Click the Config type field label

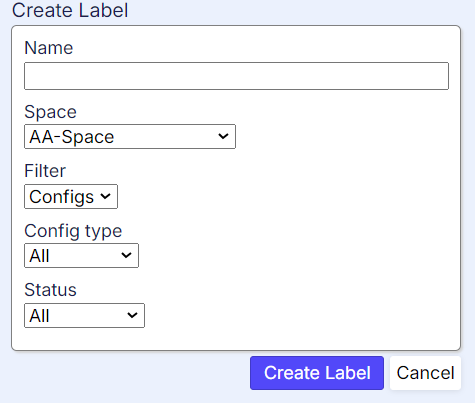tap(73, 231)
